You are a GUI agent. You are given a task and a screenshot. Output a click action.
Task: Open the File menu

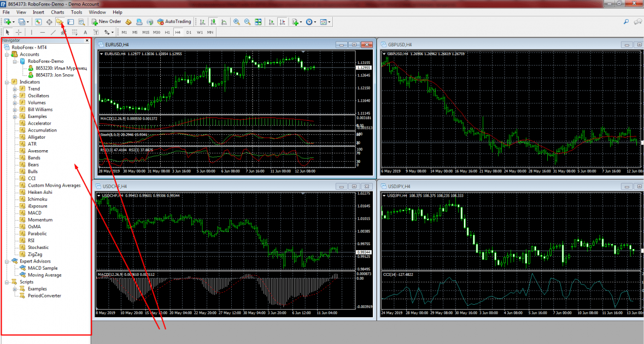pyautogui.click(x=6, y=13)
